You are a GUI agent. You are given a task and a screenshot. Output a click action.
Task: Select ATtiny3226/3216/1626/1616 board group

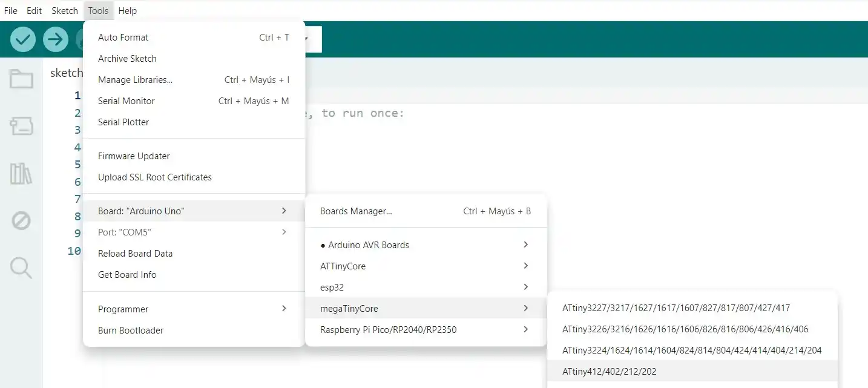tap(692, 329)
